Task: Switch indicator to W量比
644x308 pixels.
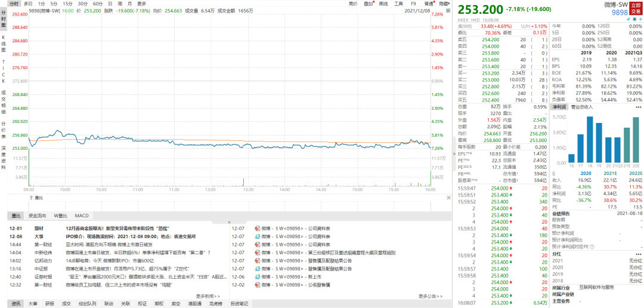Action: click(x=60, y=215)
